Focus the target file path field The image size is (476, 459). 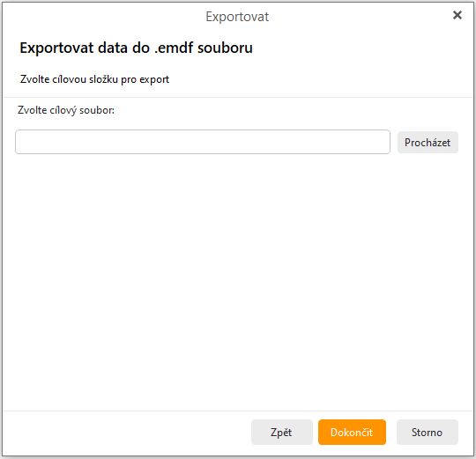click(x=203, y=142)
